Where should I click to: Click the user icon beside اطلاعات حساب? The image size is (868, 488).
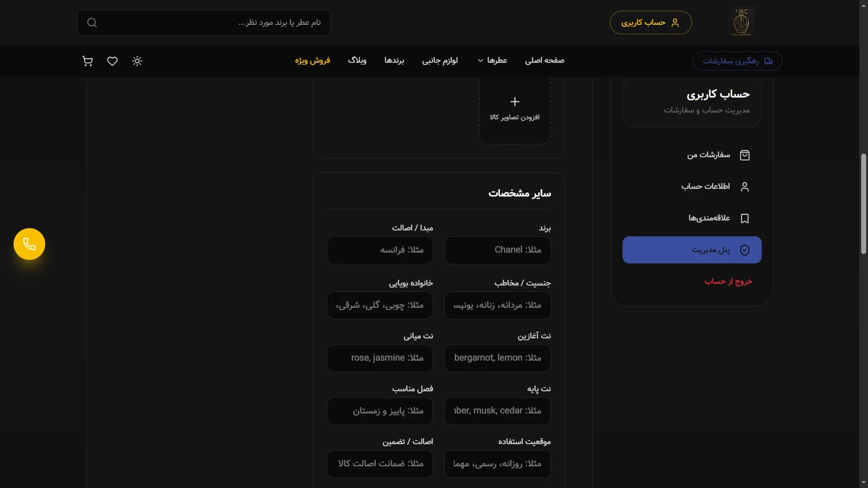745,187
